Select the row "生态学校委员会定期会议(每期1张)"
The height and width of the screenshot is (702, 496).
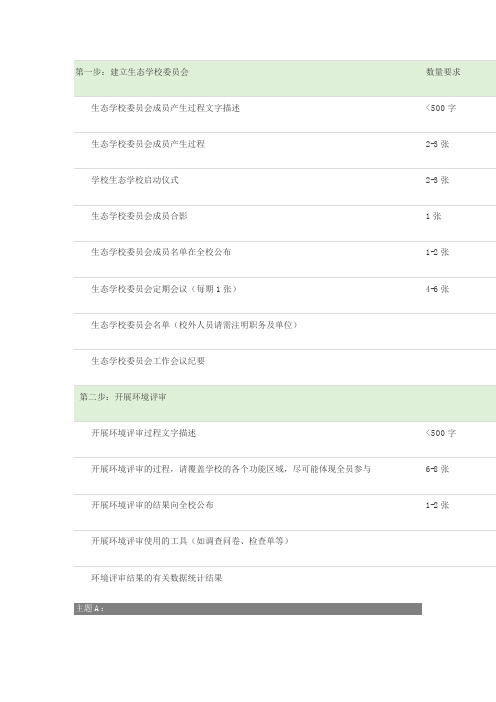[x=164, y=289]
